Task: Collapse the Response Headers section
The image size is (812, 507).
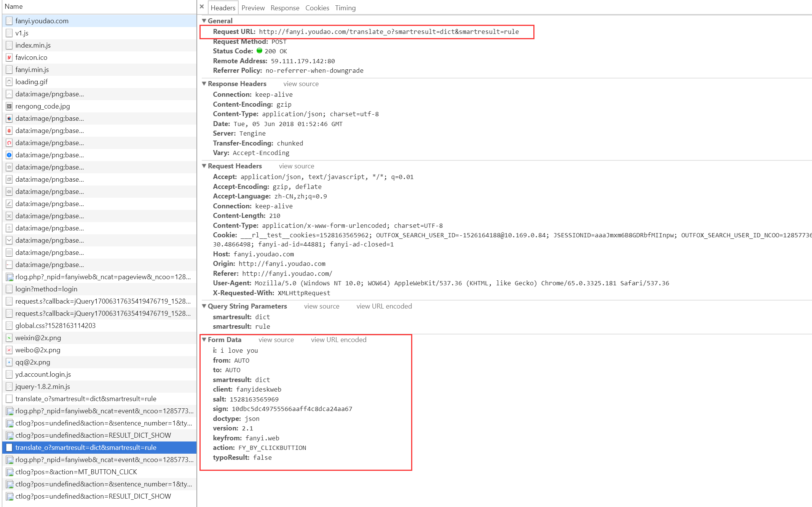Action: click(204, 83)
